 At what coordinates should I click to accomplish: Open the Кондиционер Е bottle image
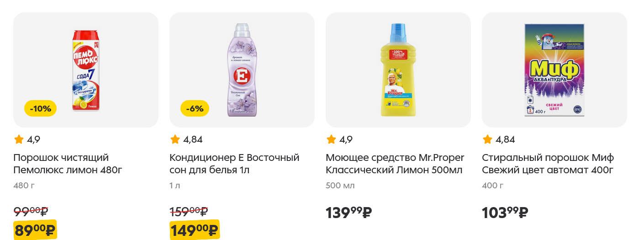click(242, 70)
